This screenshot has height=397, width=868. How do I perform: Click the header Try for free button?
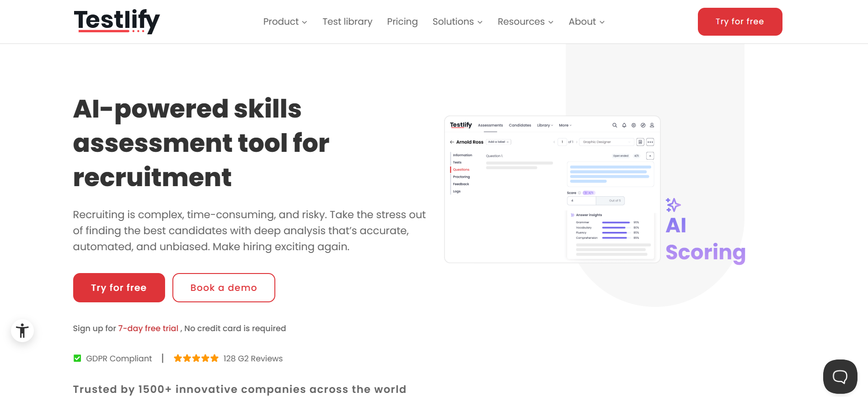tap(740, 21)
